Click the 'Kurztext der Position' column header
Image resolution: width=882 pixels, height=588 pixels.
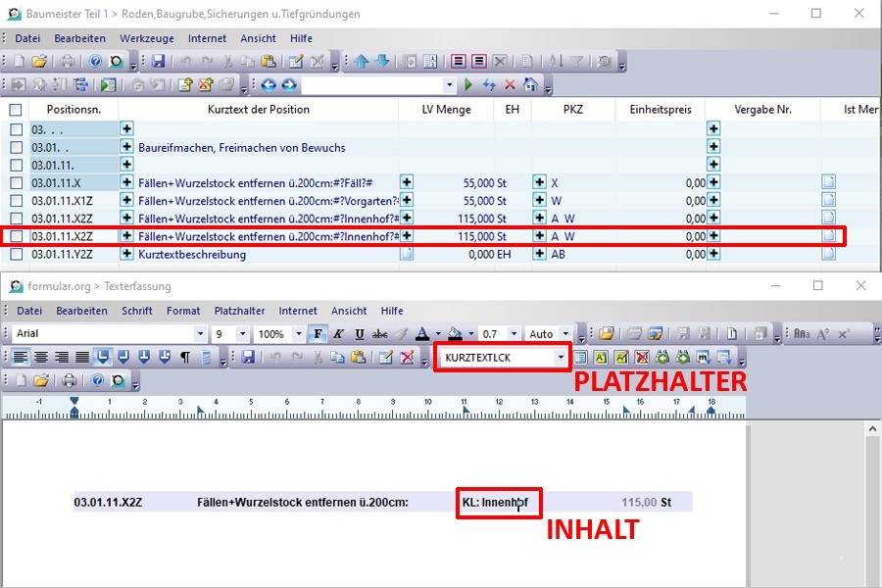click(x=259, y=110)
